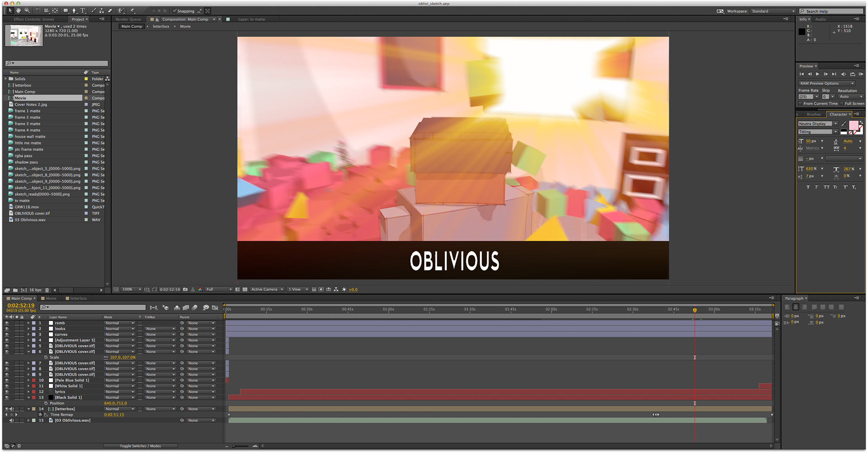Enable Full Screen preview checkbox
Viewport: 868px width, 453px height.
click(x=842, y=103)
